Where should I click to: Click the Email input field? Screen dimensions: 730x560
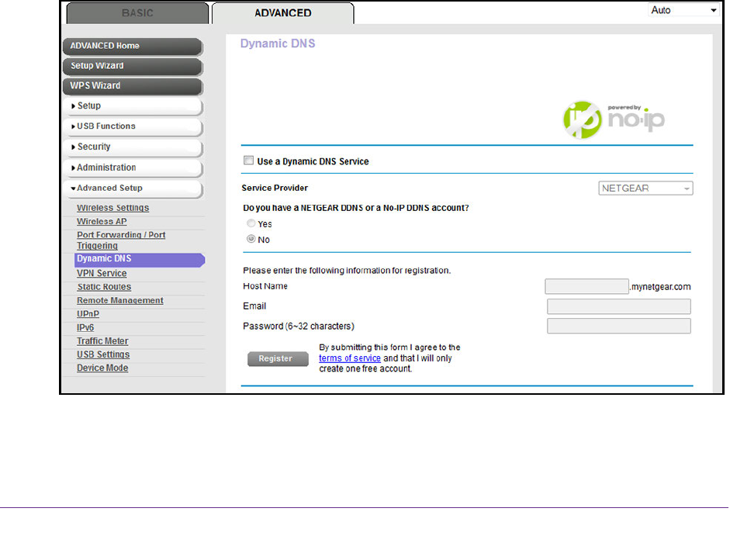pos(619,306)
